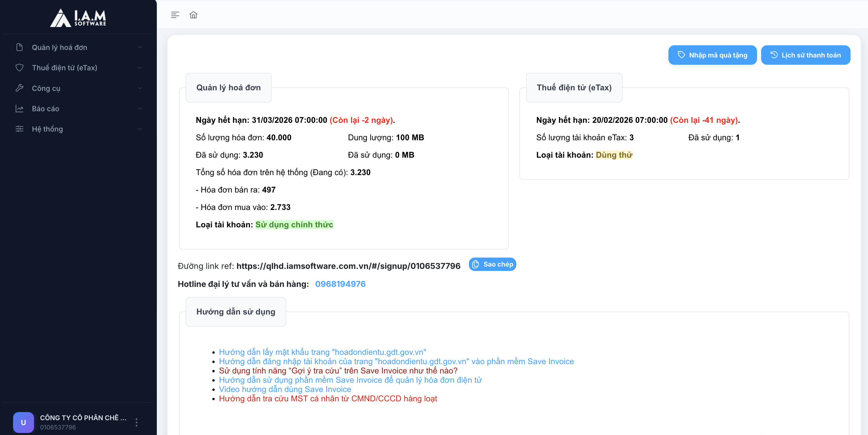Open the Báo cáo sidebar menu
This screenshot has height=435, width=868.
click(x=46, y=109)
